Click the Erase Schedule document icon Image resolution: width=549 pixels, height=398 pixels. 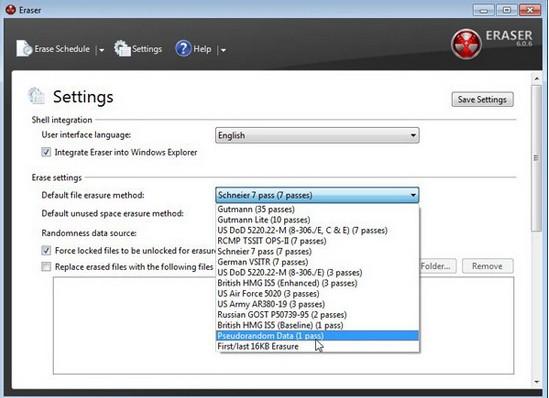pos(24,48)
